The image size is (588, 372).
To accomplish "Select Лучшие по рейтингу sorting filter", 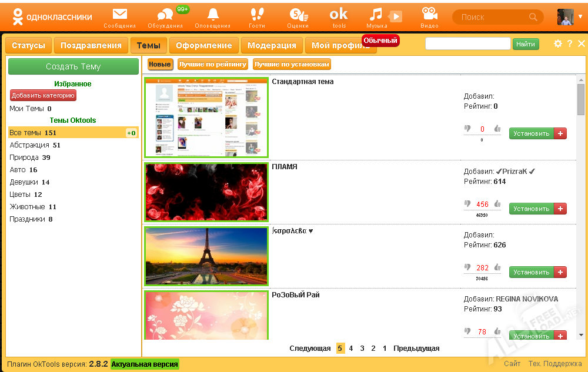I will (213, 65).
